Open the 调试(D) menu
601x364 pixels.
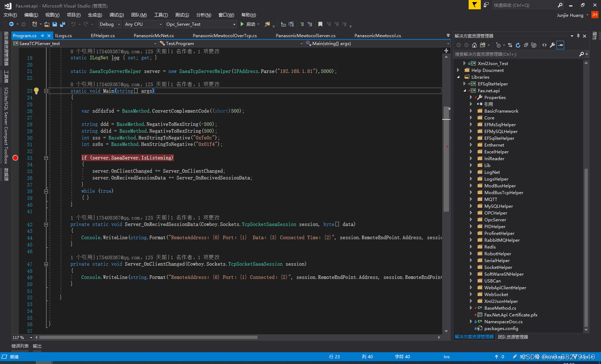117,15
